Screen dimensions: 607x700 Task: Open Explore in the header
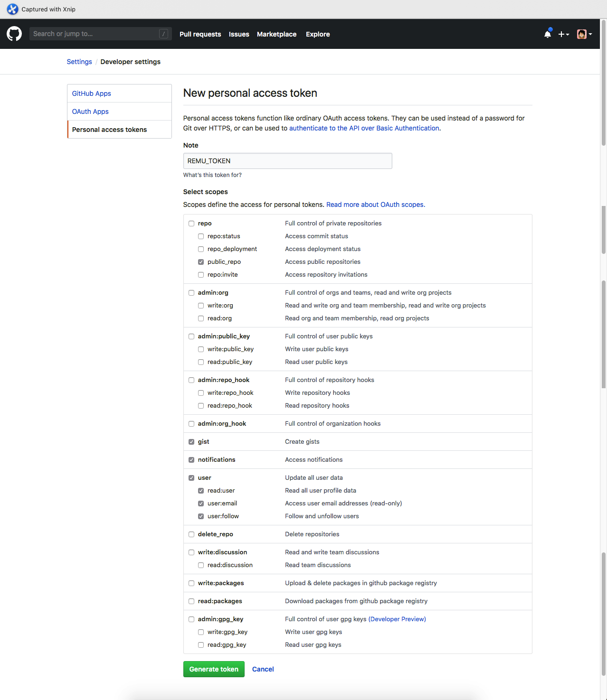[x=318, y=34]
